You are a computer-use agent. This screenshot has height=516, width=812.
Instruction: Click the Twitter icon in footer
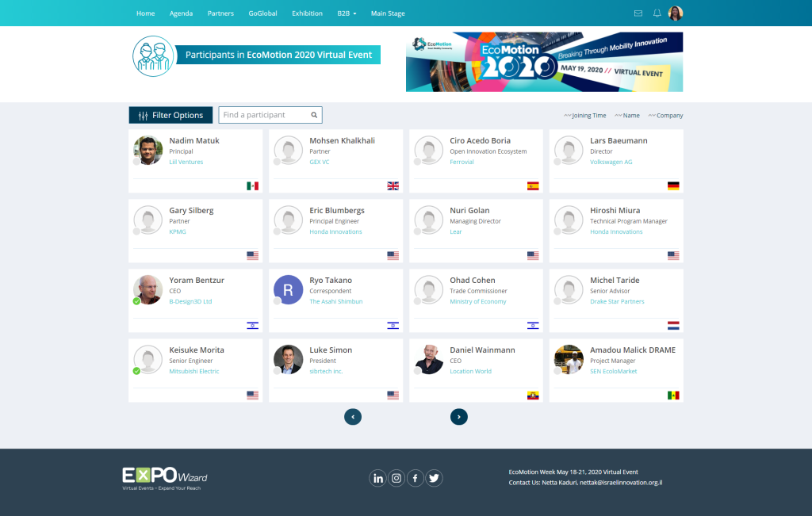click(434, 478)
